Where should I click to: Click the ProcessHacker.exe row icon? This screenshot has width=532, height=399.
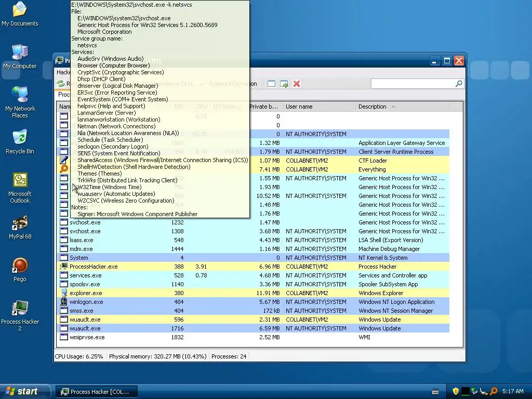[64, 267]
